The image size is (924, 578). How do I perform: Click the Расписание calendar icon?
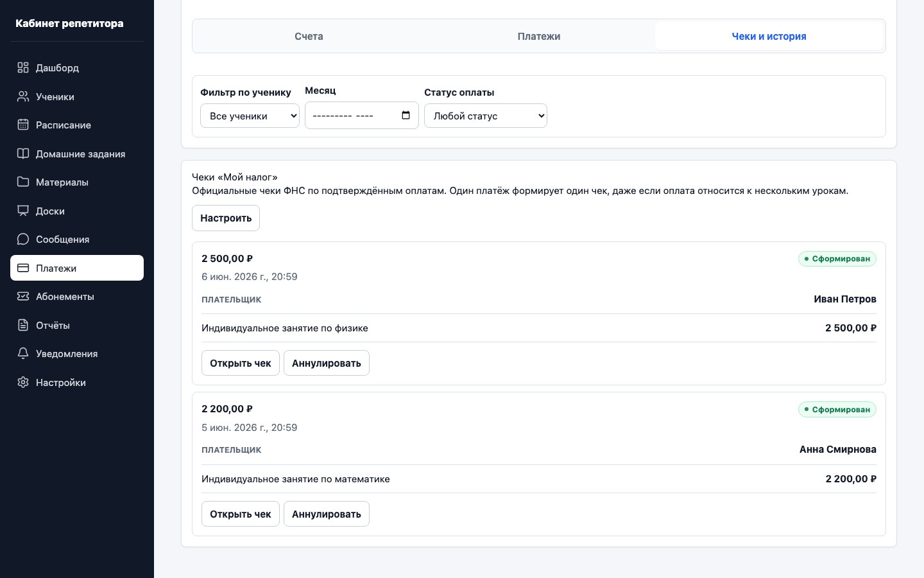point(23,125)
